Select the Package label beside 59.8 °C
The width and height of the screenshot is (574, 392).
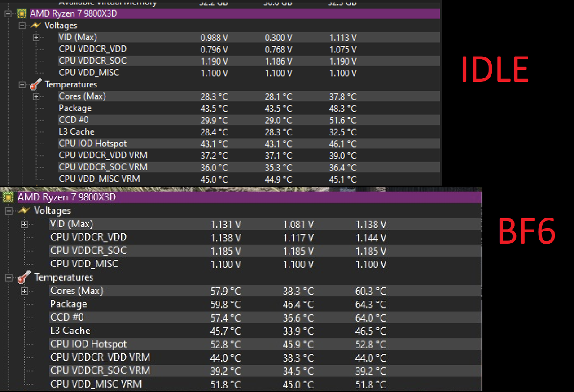point(69,304)
